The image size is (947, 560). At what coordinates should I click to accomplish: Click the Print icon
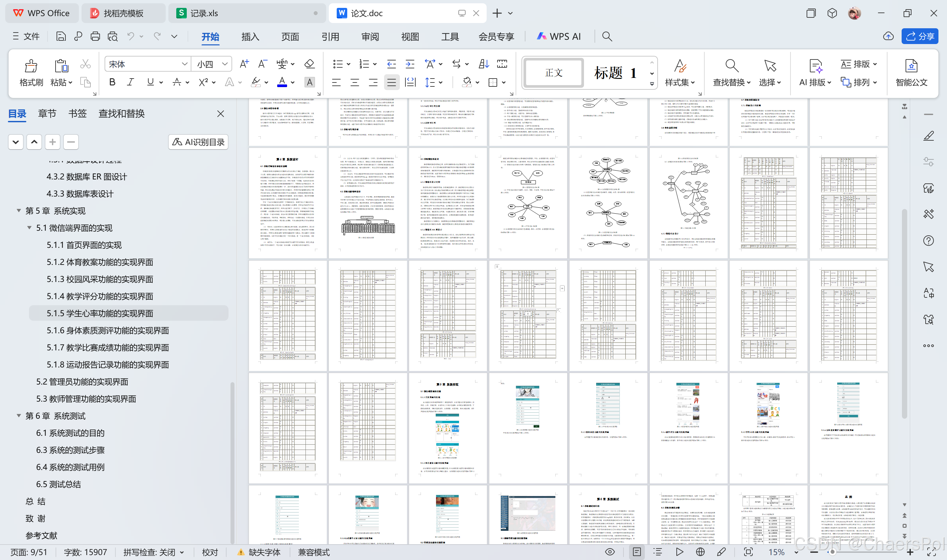(x=95, y=36)
